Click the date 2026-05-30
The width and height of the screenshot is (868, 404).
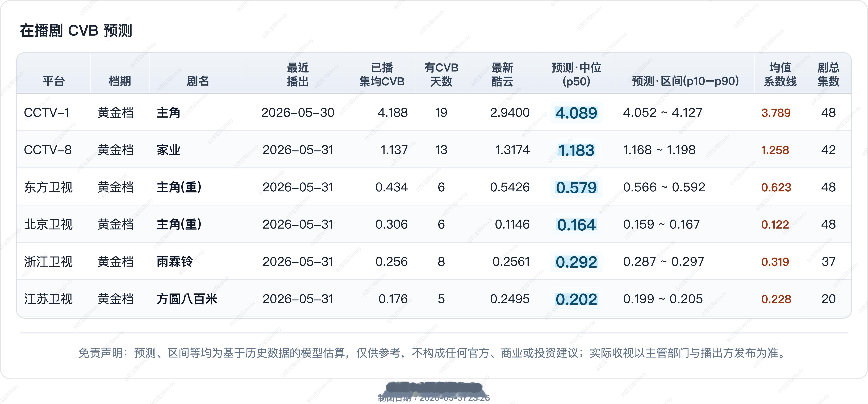pyautogui.click(x=298, y=113)
